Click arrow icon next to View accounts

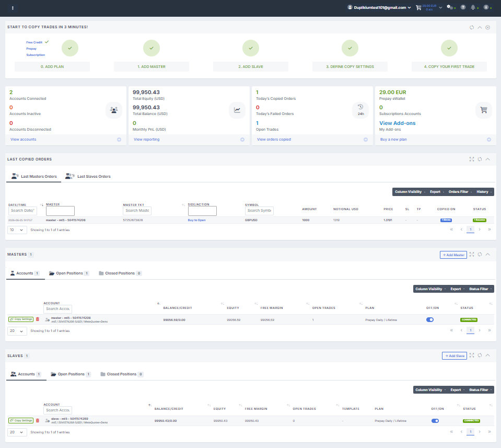119,140
